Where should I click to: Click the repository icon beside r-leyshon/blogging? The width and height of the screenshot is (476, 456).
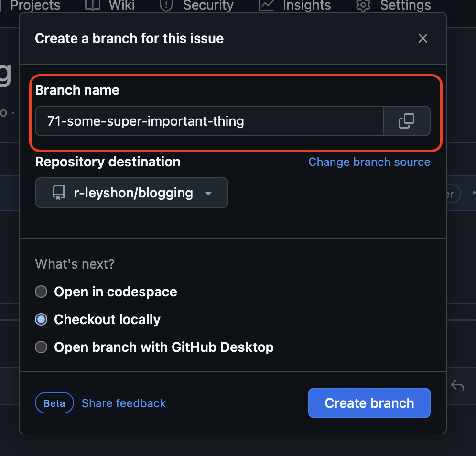[58, 193]
